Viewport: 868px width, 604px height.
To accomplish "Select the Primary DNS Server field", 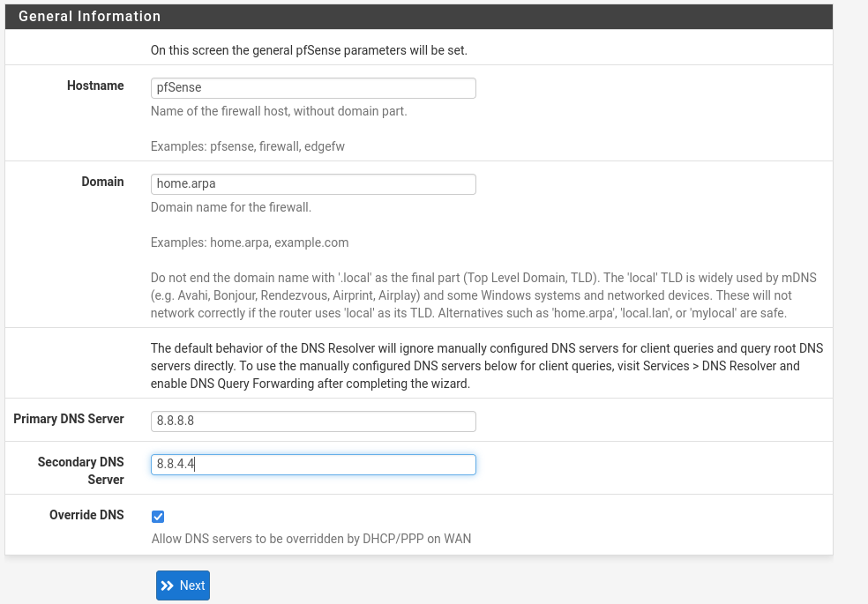I will [x=313, y=421].
